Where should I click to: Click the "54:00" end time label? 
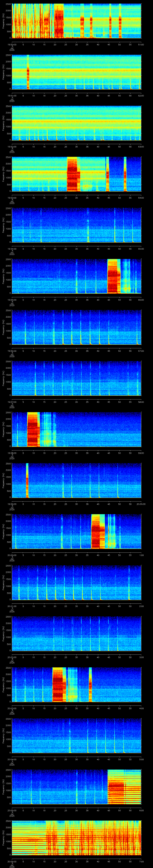[x=141, y=198]
